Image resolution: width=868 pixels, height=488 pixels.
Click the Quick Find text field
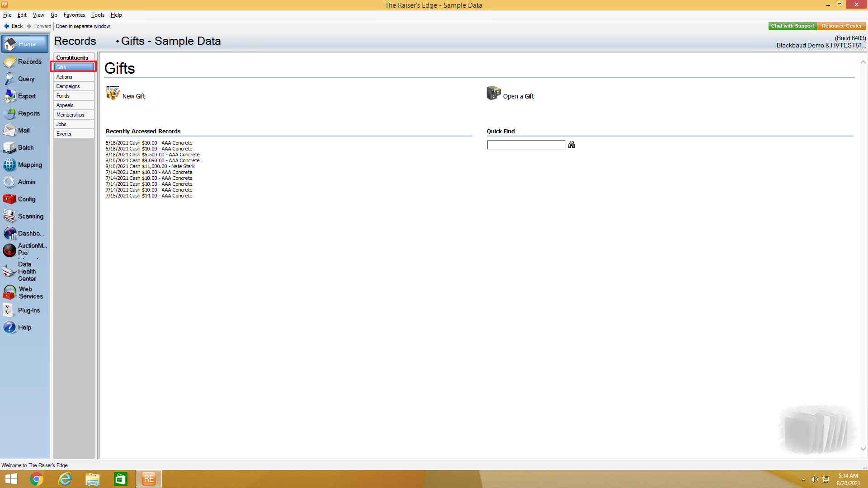(x=526, y=145)
